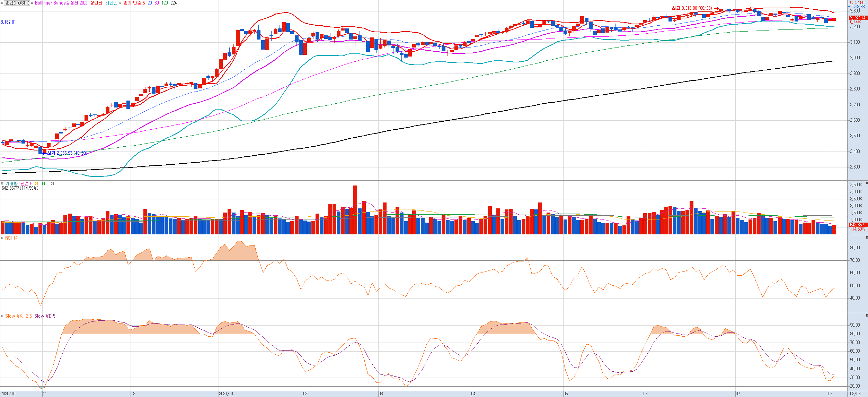Click the square marker before Bollinger Bands
Image resolution: width=868 pixels, height=397 pixels.
[x=33, y=3]
